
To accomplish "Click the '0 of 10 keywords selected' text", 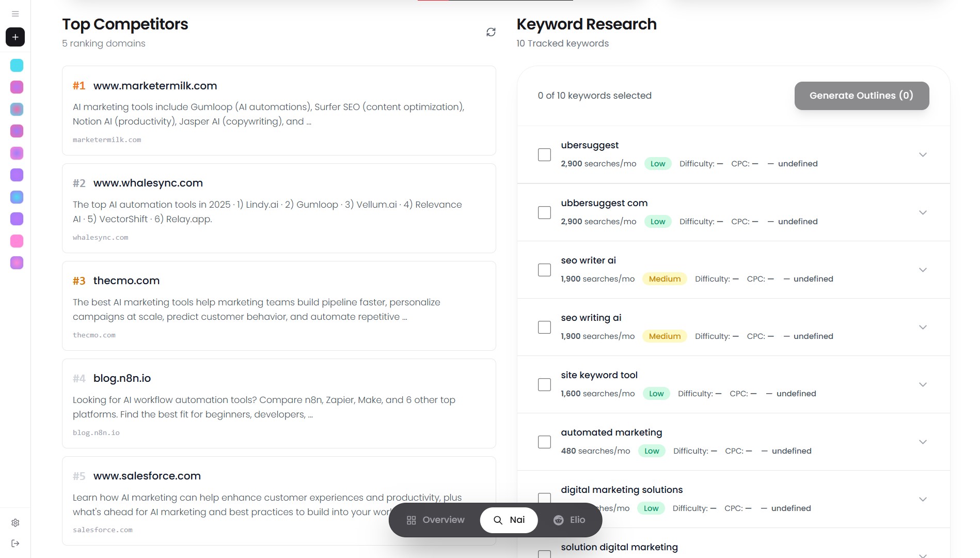I will 594,96.
